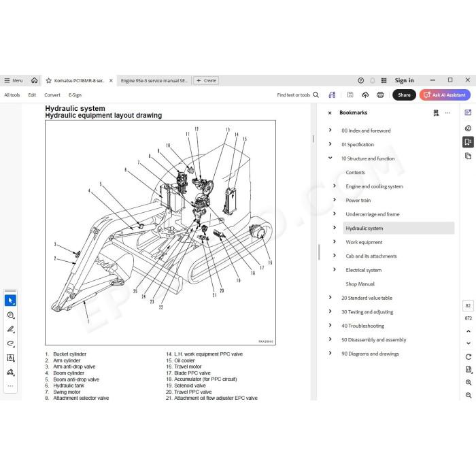Open Contents bookmark
The width and height of the screenshot is (476, 476).
point(355,173)
